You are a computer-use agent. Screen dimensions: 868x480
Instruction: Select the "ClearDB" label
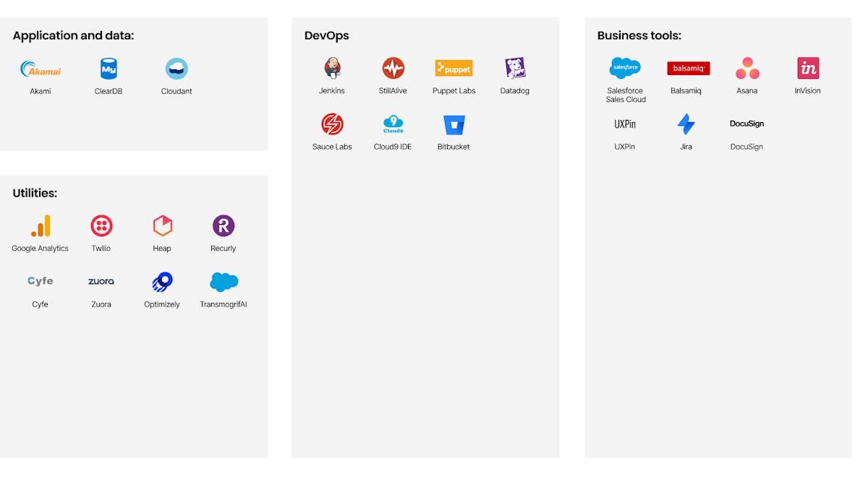click(109, 91)
